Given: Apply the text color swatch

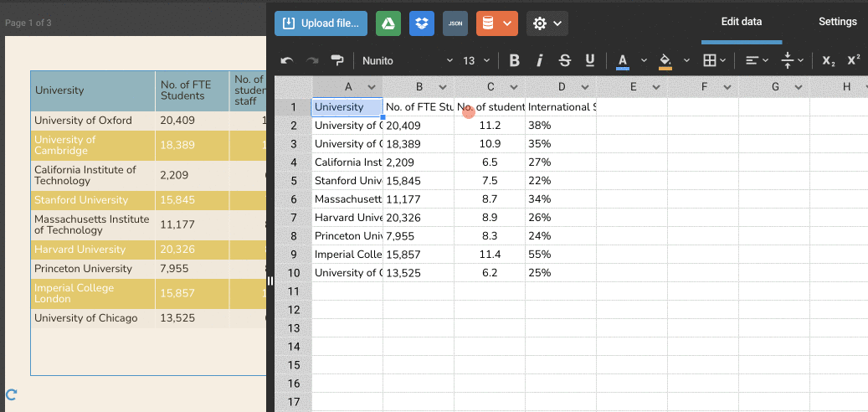Looking at the screenshot, I should point(622,61).
